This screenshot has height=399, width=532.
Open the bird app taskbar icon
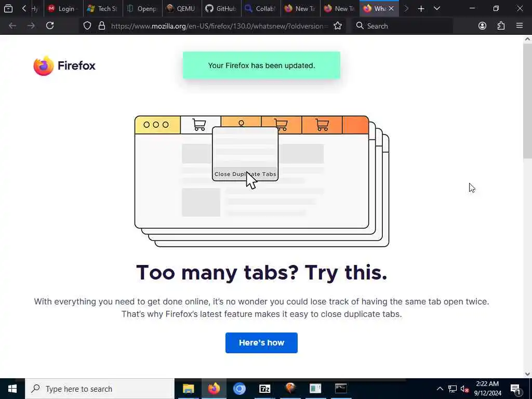290,389
